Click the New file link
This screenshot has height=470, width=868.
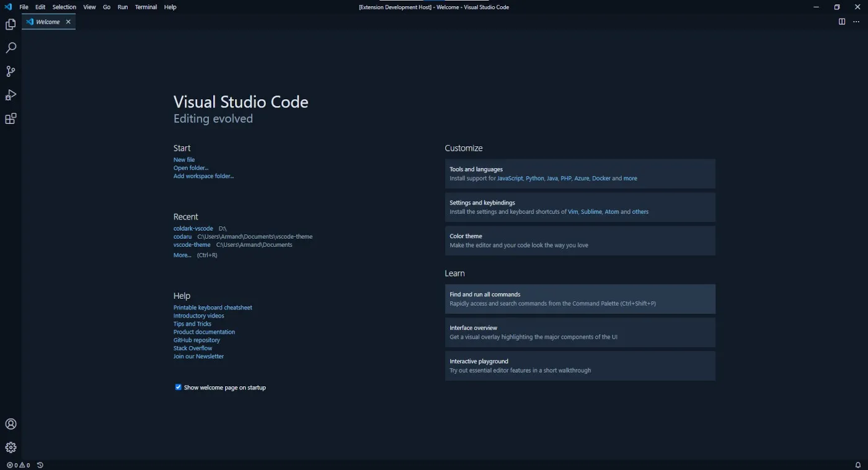pos(184,160)
